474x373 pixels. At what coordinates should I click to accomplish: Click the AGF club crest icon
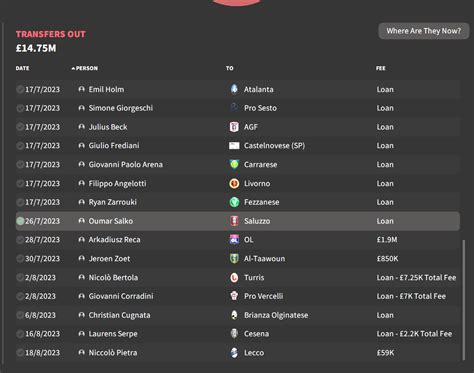pos(234,127)
